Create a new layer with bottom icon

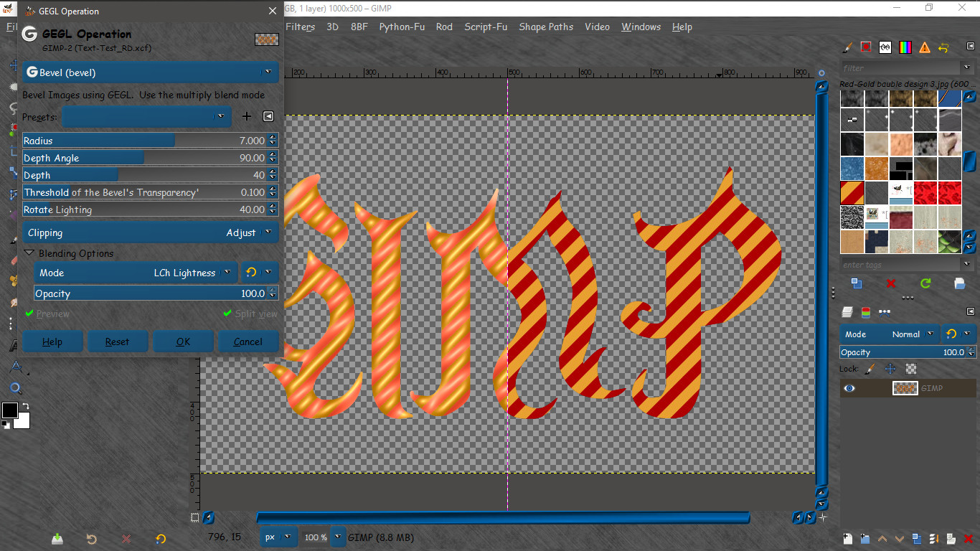point(847,538)
